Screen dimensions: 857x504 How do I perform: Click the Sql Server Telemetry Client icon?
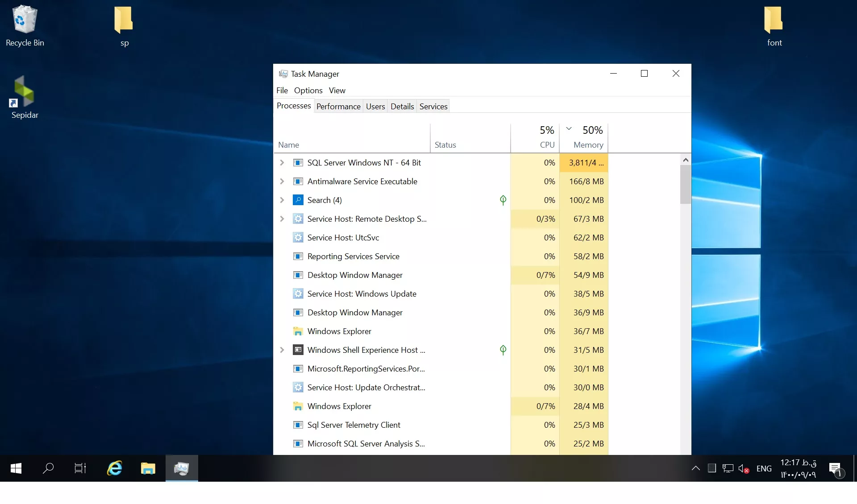click(x=298, y=425)
